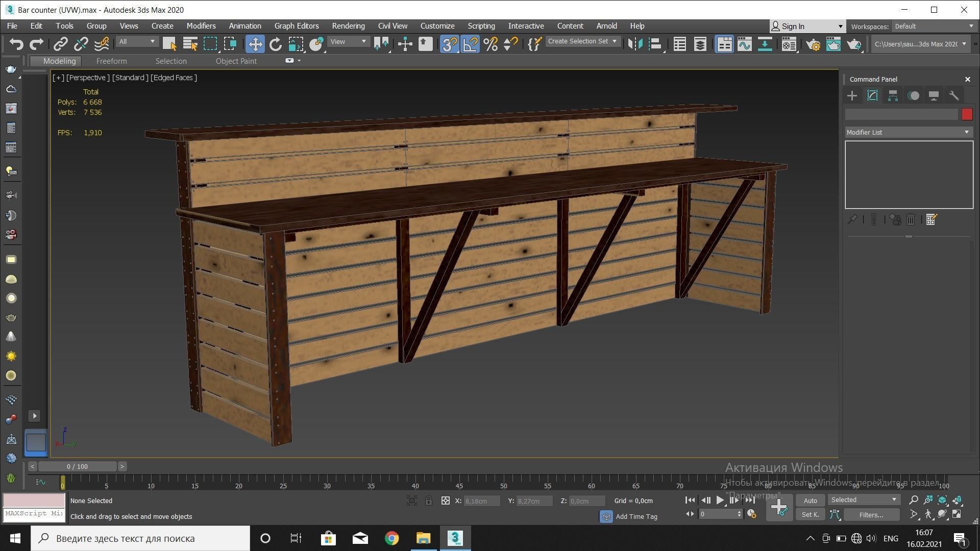
Task: Open the Motion tab in Command Panel
Action: click(913, 96)
